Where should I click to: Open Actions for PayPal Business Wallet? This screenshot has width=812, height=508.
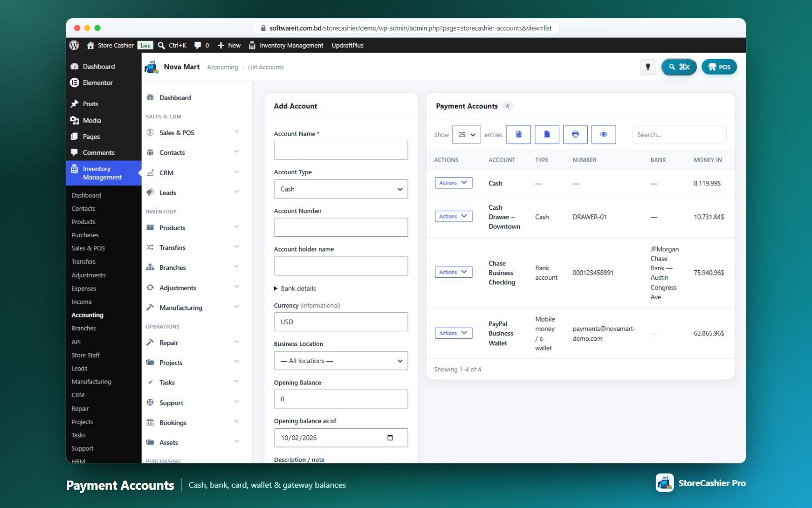coord(454,333)
